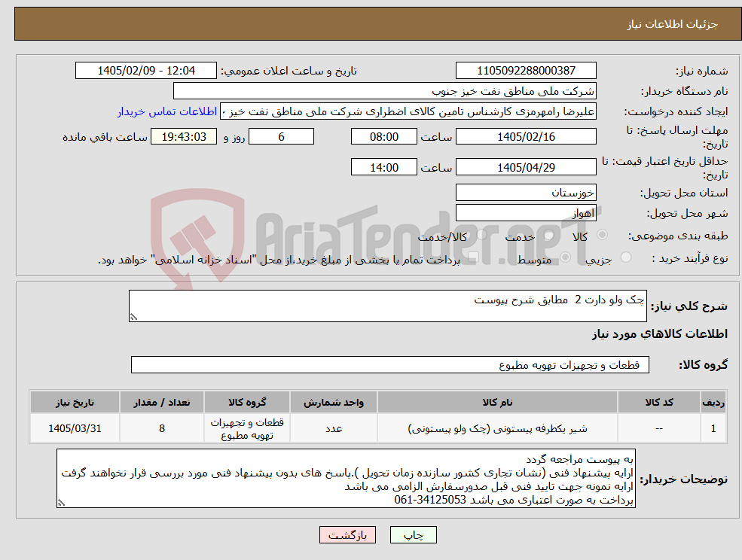
Task: Select the کالا/خدمت radio button
Action: [x=481, y=235]
